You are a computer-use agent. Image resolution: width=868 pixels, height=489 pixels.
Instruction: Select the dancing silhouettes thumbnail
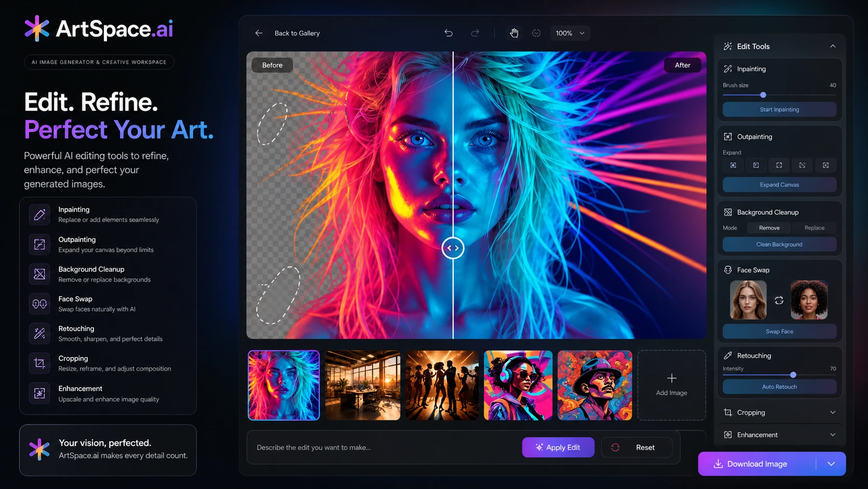tap(442, 385)
